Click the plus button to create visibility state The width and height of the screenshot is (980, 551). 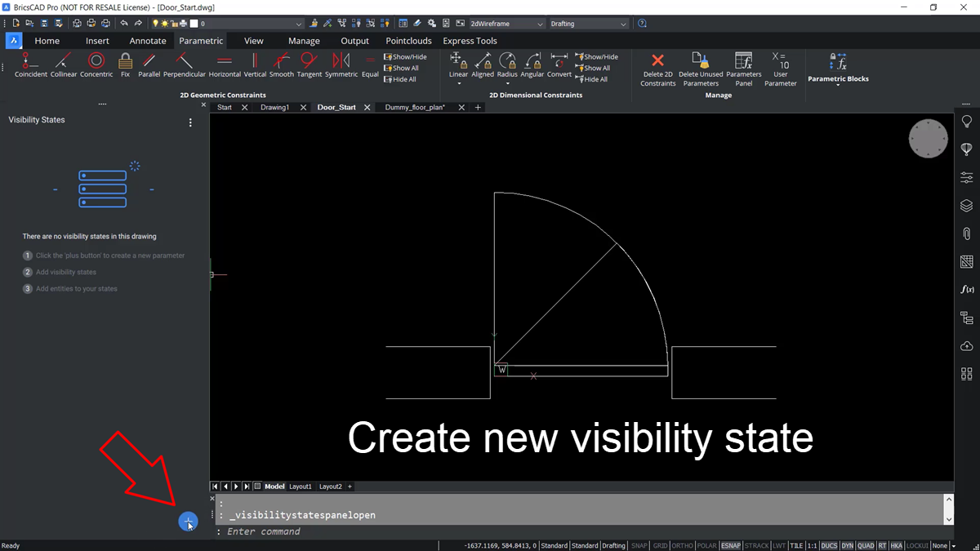pyautogui.click(x=188, y=521)
